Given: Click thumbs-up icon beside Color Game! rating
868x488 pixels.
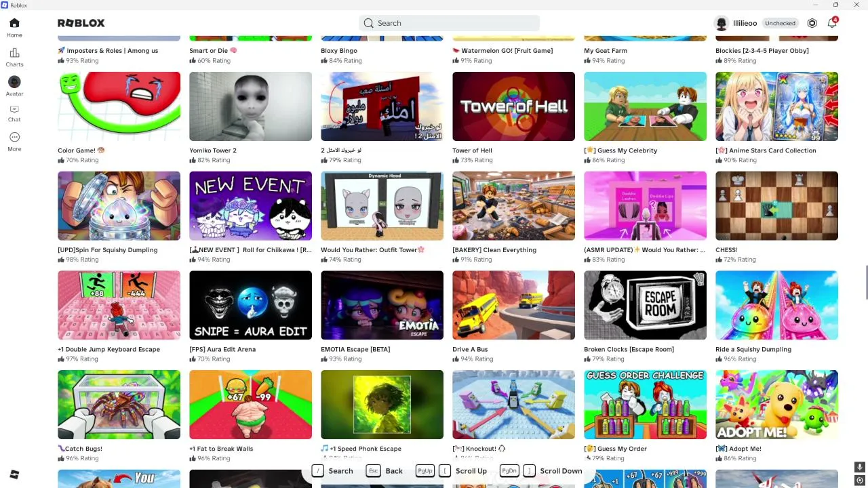Looking at the screenshot, I should tap(61, 160).
